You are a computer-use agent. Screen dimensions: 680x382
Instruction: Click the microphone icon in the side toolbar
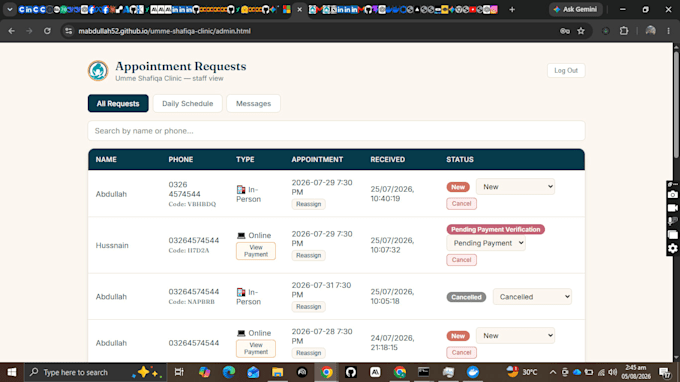click(x=673, y=222)
